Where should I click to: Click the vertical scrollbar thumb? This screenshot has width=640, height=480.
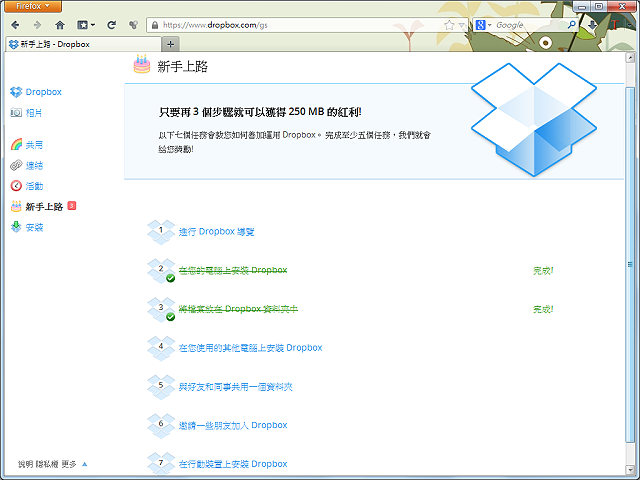[630, 264]
